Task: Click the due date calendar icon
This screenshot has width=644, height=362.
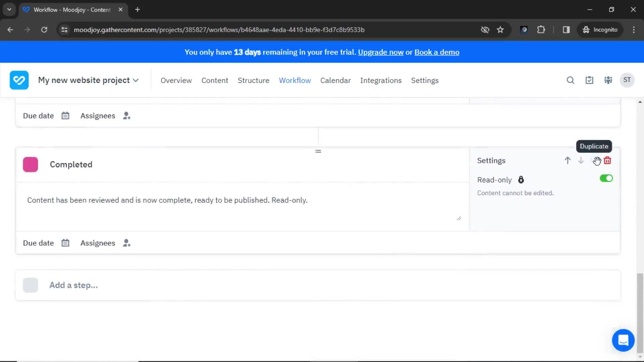Action: 65,243
